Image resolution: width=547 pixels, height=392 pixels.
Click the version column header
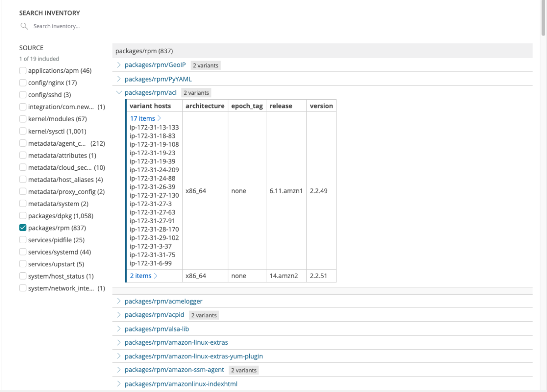(321, 106)
